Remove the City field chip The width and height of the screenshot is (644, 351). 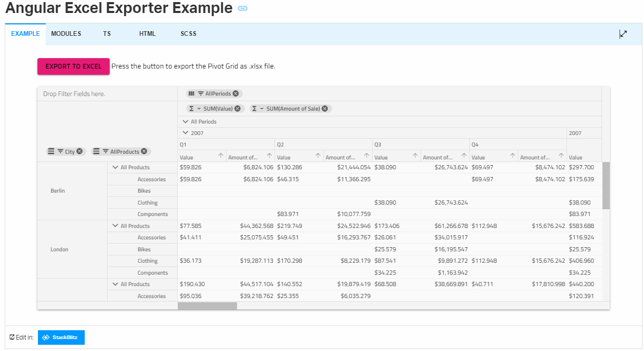(x=80, y=151)
